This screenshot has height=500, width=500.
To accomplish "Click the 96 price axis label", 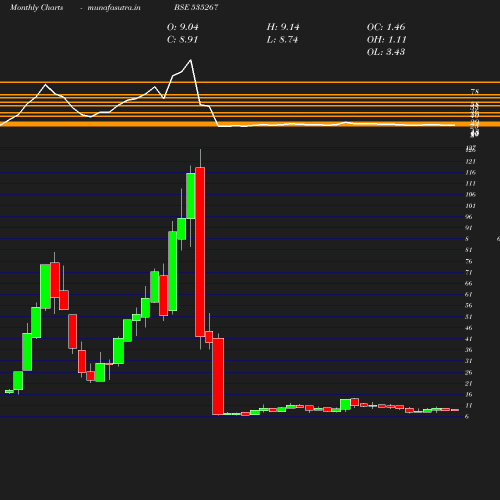I will pyautogui.click(x=469, y=217).
